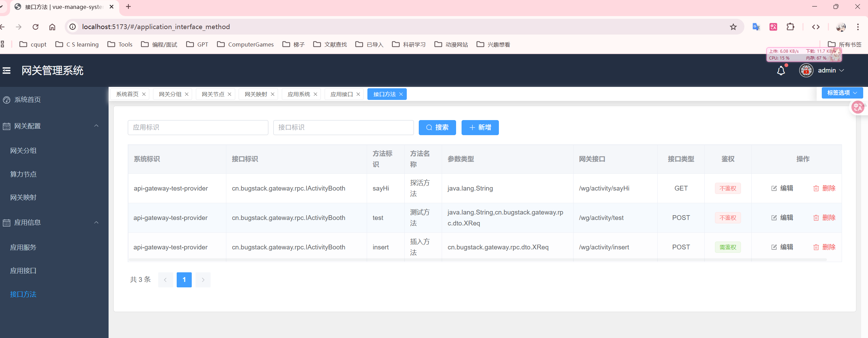Collapse the 网关配置 sidebar group
The image size is (868, 338).
pyautogui.click(x=96, y=126)
